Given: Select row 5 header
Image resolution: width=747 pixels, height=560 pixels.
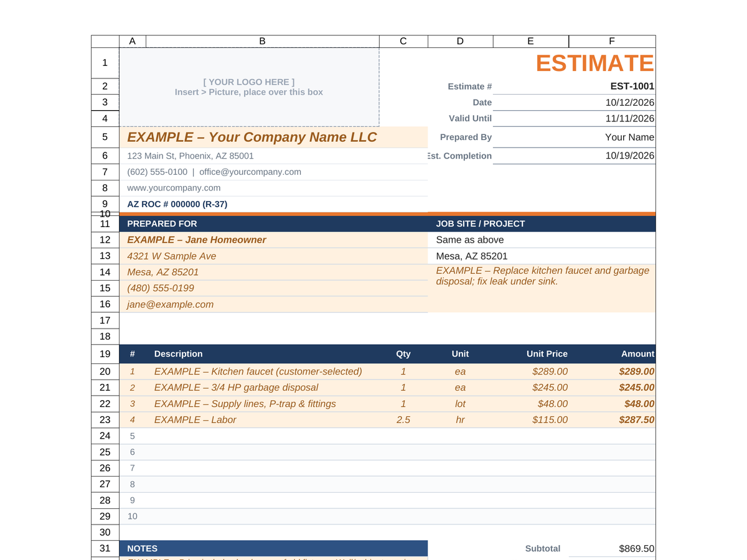Looking at the screenshot, I should (105, 137).
